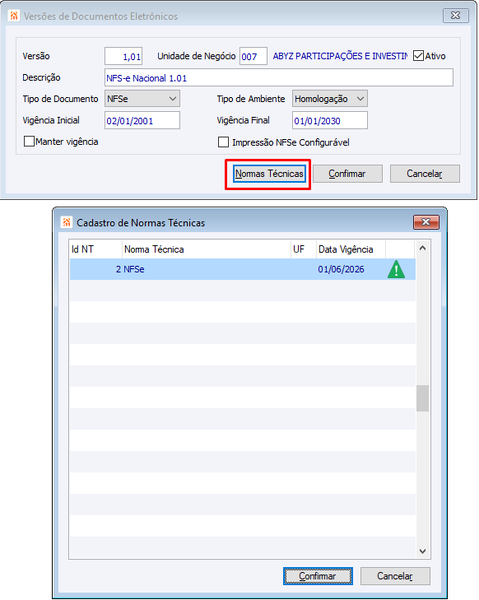
Task: Click the app icon in Versões de Documentos Eletrônicos title bar
Action: click(14, 16)
